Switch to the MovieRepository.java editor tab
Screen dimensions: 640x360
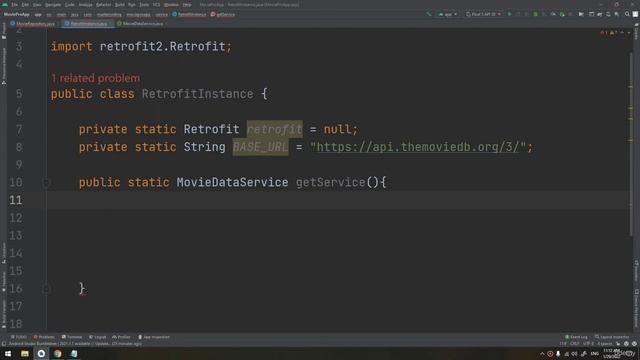coord(33,24)
